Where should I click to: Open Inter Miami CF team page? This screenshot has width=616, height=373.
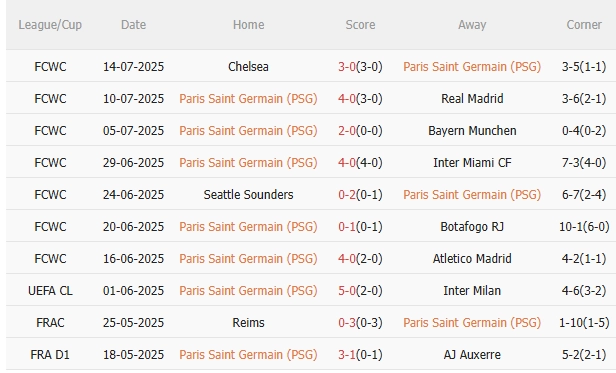472,162
